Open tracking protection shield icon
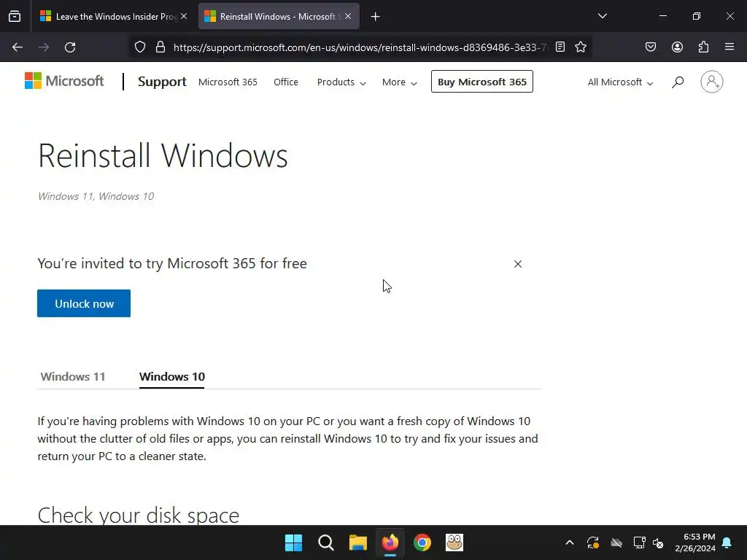The height and width of the screenshot is (560, 747). [139, 47]
